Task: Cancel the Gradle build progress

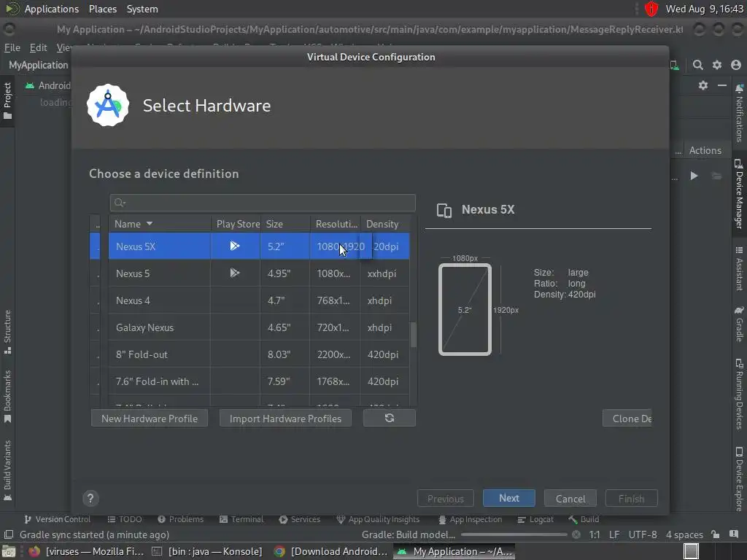Action: [576, 534]
